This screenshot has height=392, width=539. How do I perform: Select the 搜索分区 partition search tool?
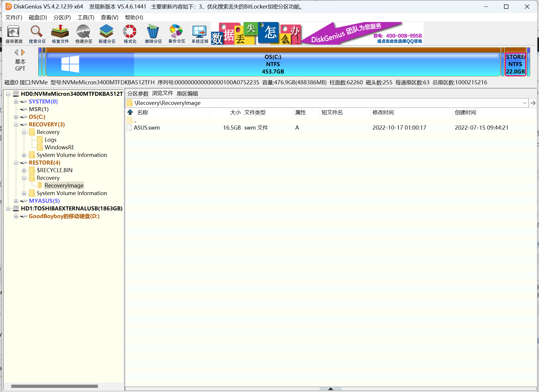pyautogui.click(x=36, y=33)
